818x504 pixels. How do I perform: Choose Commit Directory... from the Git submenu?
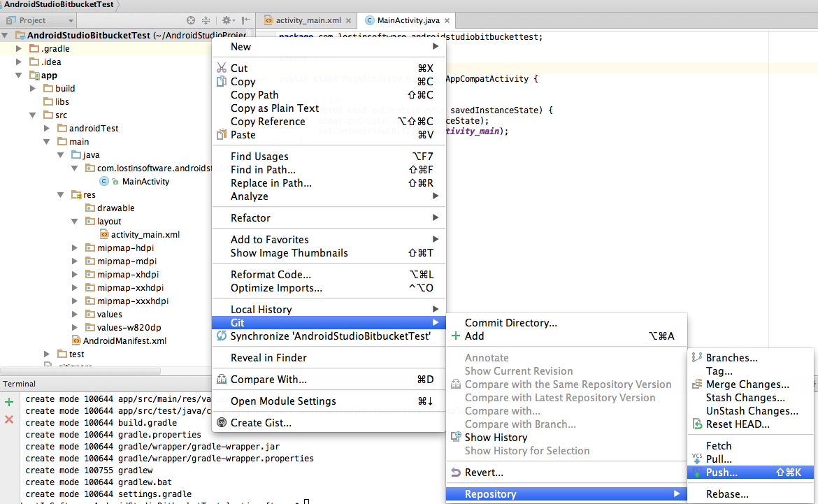[x=510, y=323]
